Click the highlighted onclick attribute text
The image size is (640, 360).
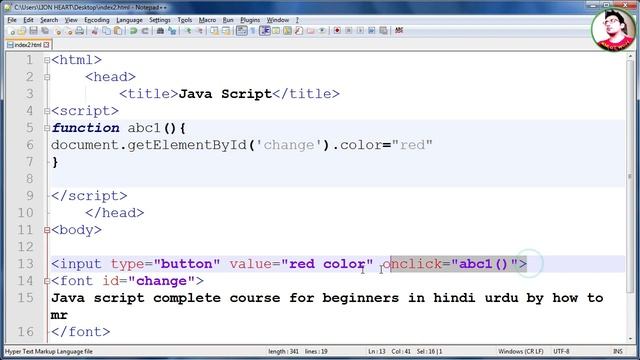[458, 264]
